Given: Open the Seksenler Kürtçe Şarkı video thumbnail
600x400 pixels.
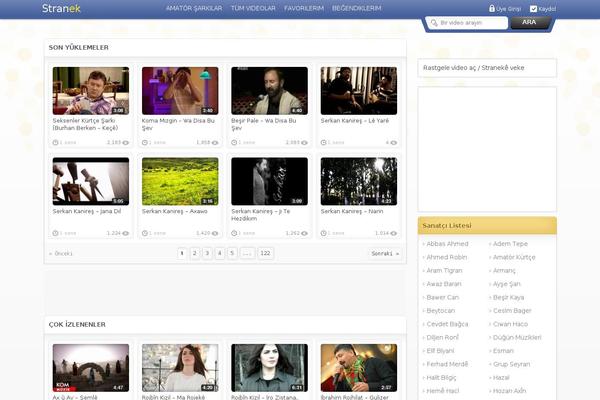Looking at the screenshot, I should click(91, 91).
